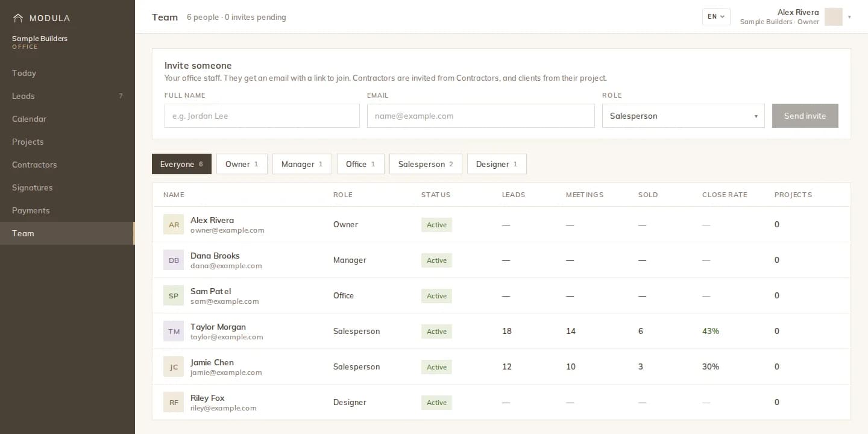868x434 pixels.
Task: Click Taylor Morgan's name
Action: coord(218,327)
